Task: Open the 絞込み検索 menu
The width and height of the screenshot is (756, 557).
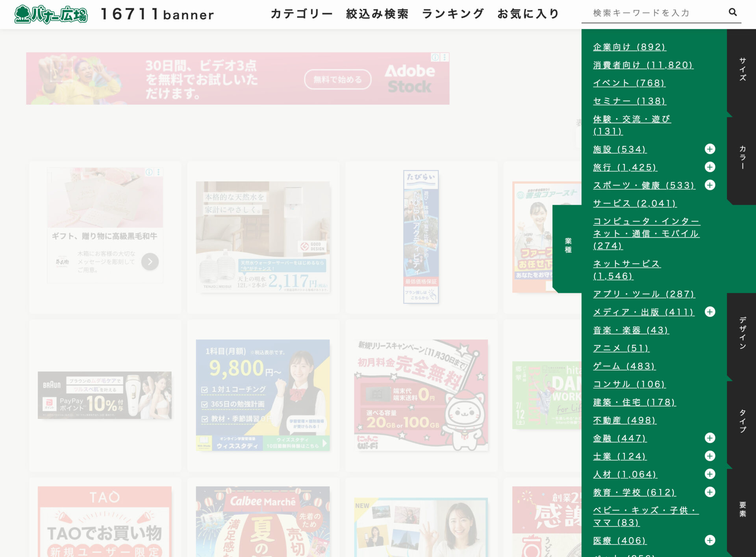Action: (x=377, y=14)
